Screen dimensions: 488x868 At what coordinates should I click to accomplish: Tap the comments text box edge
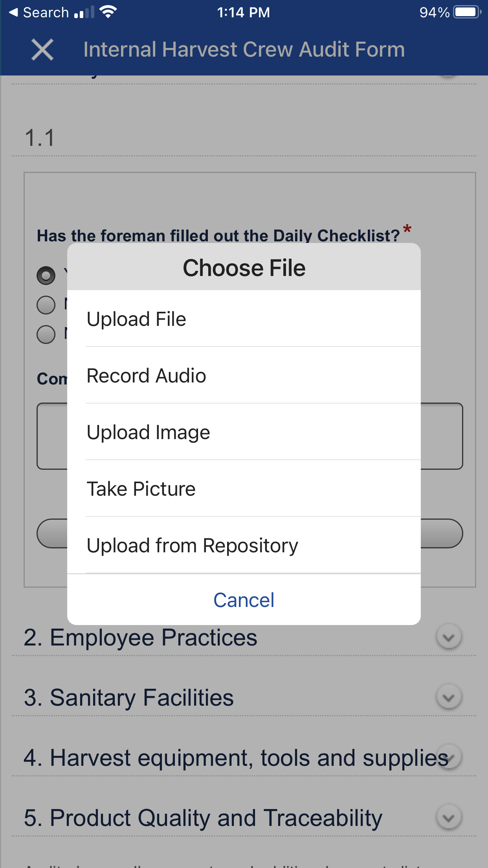442,436
